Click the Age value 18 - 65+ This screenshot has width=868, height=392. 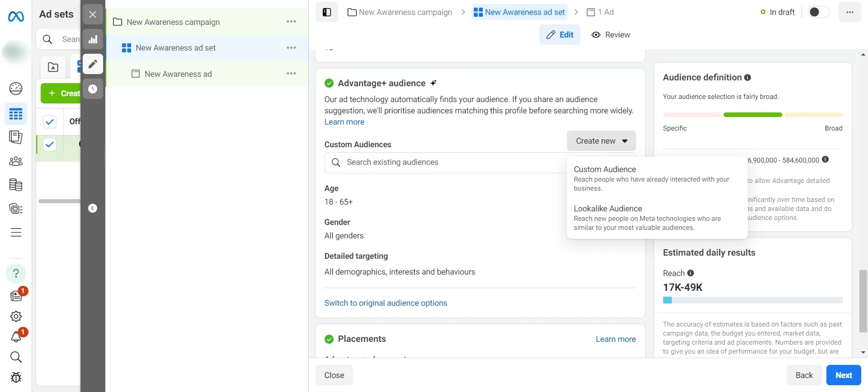[x=338, y=202]
